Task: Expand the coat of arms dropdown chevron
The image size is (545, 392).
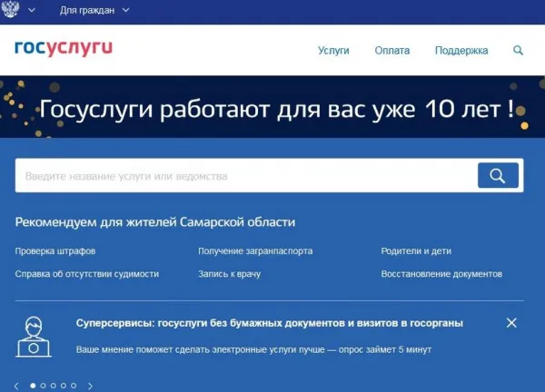Action: click(x=33, y=11)
